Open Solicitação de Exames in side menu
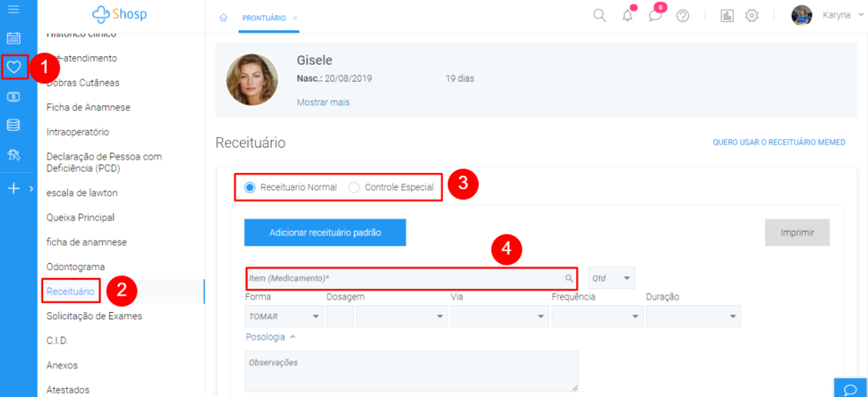Image resolution: width=868 pixels, height=397 pixels. tap(94, 316)
